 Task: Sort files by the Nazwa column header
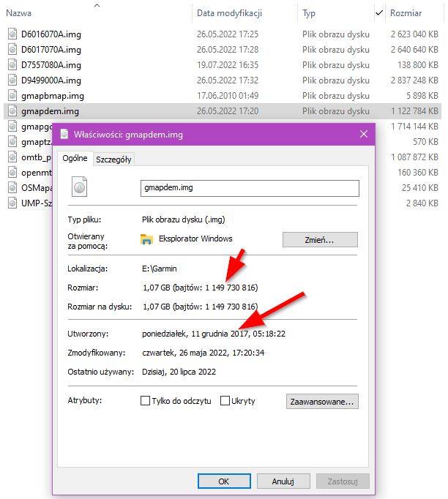point(19,13)
